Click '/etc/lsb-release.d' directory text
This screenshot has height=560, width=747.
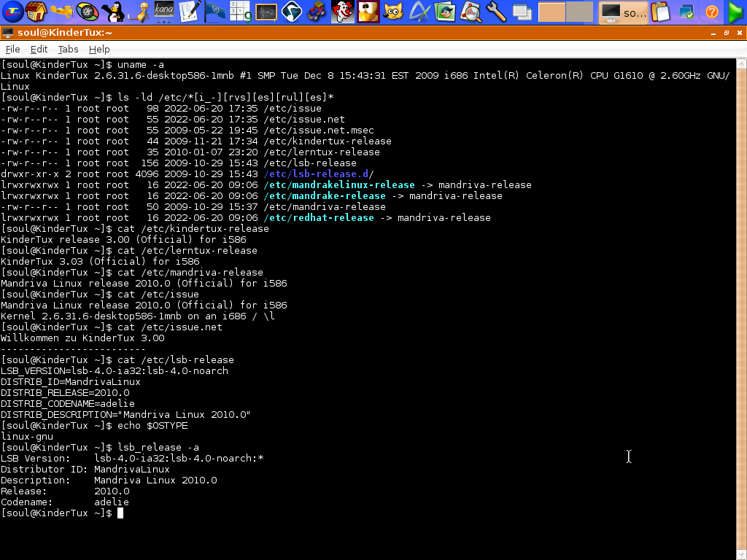[x=316, y=174]
